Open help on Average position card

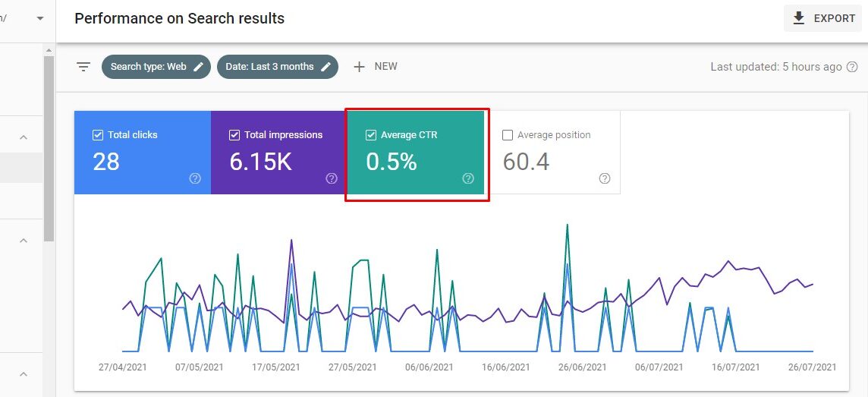click(605, 178)
